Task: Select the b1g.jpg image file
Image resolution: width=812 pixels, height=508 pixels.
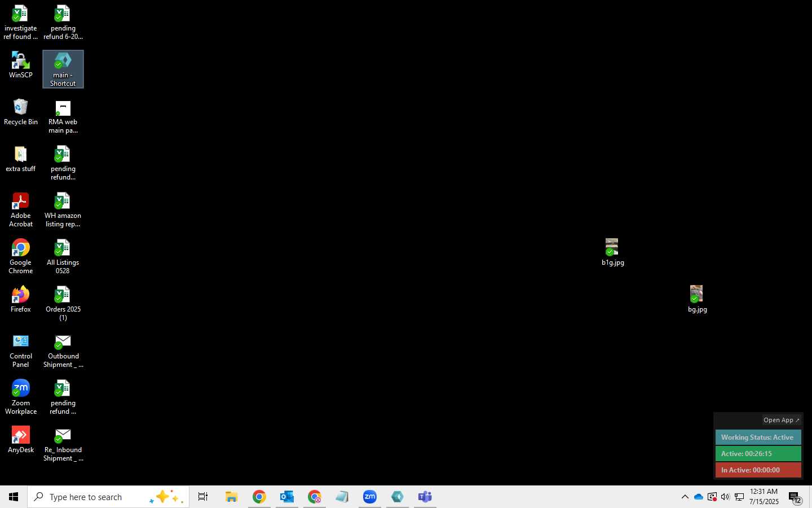Action: pos(612,252)
